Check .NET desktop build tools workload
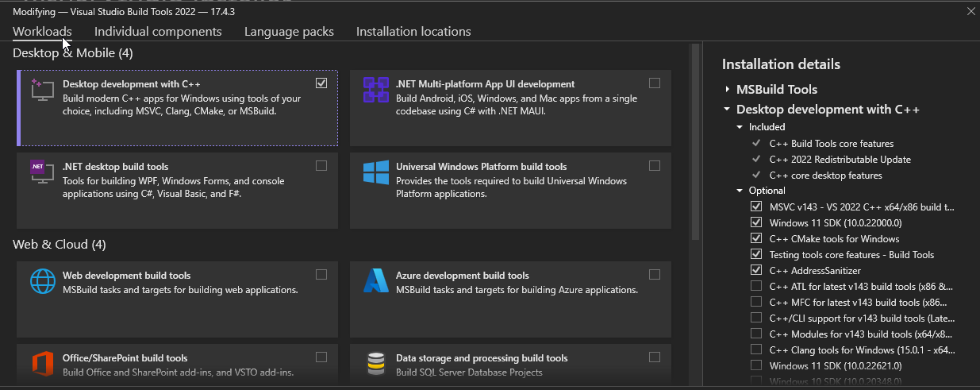 pyautogui.click(x=321, y=166)
